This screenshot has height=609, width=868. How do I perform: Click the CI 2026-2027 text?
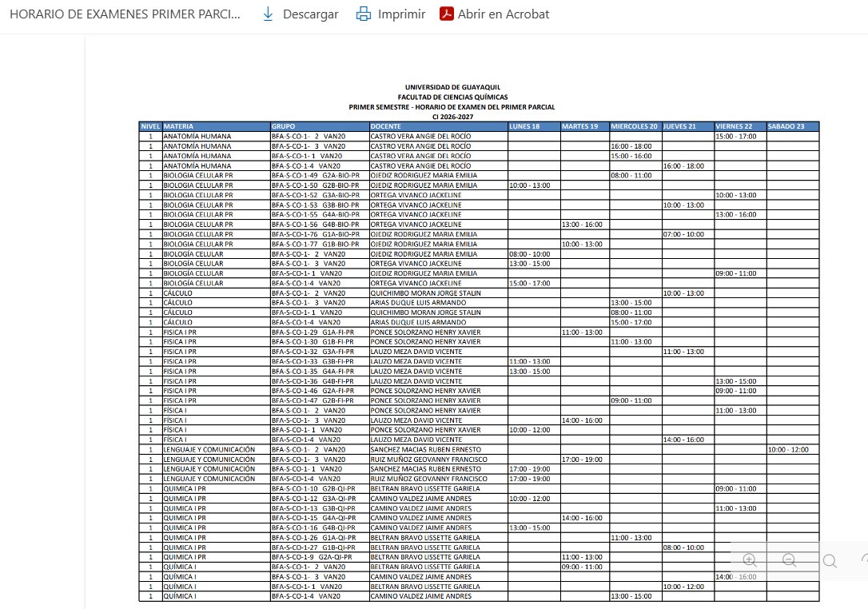point(452,117)
